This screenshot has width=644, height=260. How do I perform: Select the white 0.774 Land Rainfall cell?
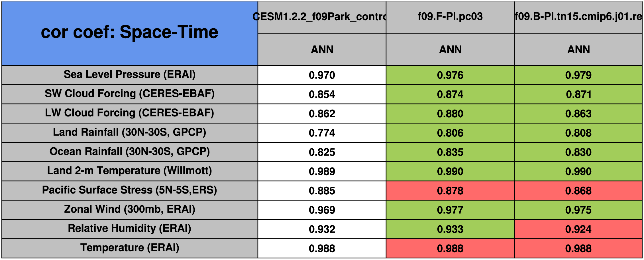[x=322, y=133]
